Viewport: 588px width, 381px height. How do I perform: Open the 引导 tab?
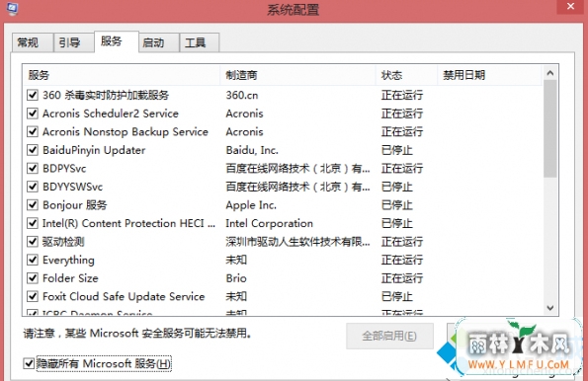tap(73, 42)
